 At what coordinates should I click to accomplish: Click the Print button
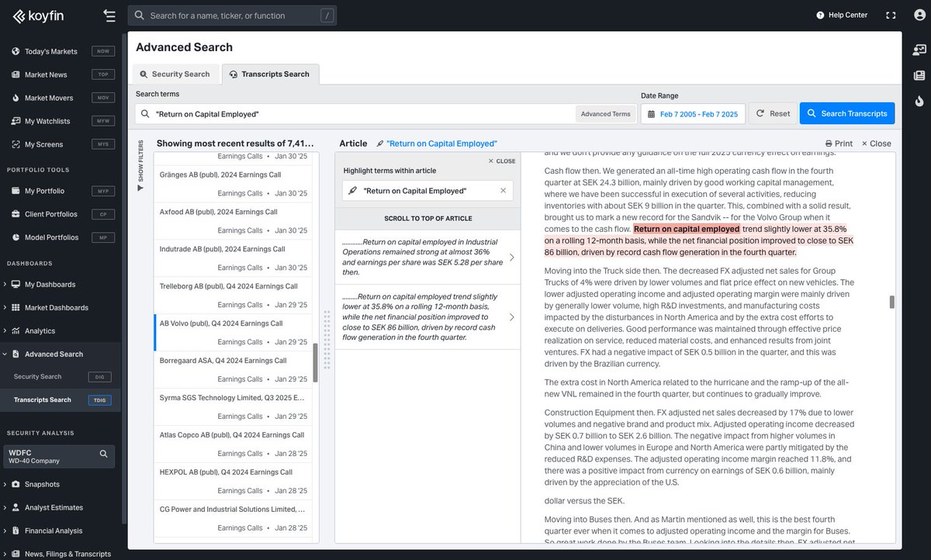click(x=839, y=143)
